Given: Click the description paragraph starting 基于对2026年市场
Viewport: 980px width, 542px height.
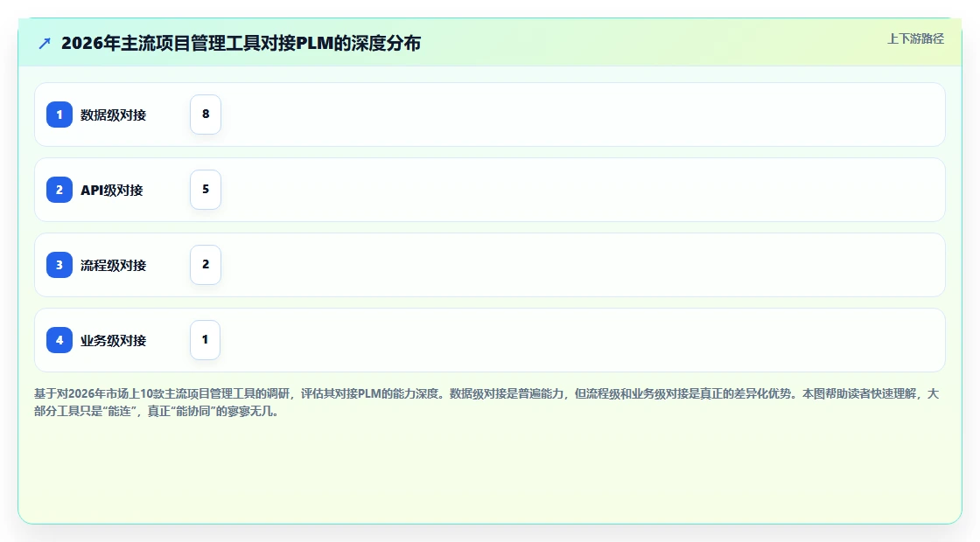Looking at the screenshot, I should point(486,402).
